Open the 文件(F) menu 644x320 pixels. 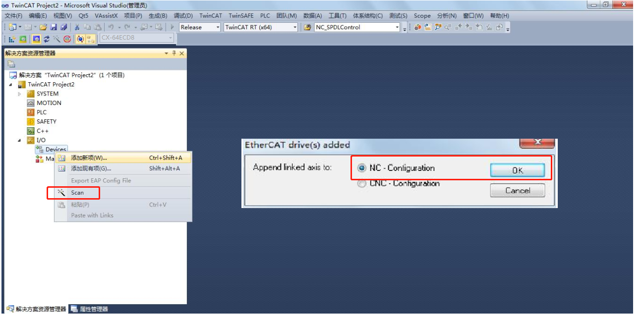click(x=13, y=16)
